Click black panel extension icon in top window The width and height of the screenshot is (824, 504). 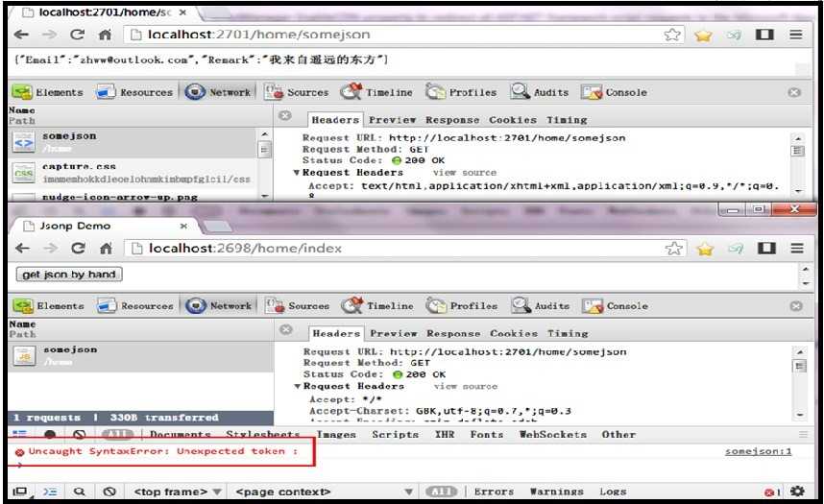tap(764, 35)
